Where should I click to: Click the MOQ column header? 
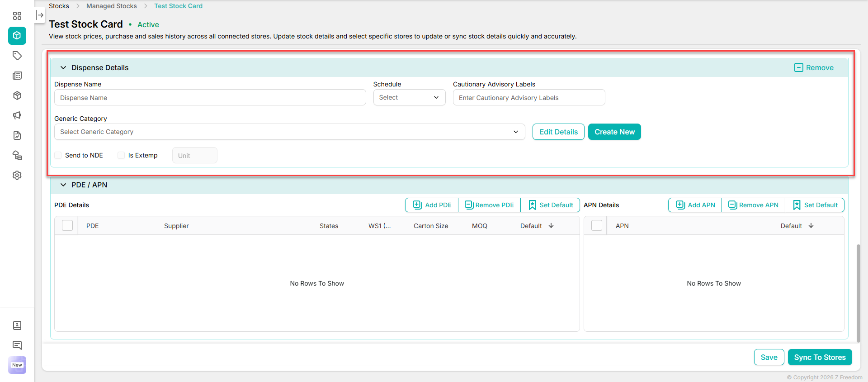480,226
